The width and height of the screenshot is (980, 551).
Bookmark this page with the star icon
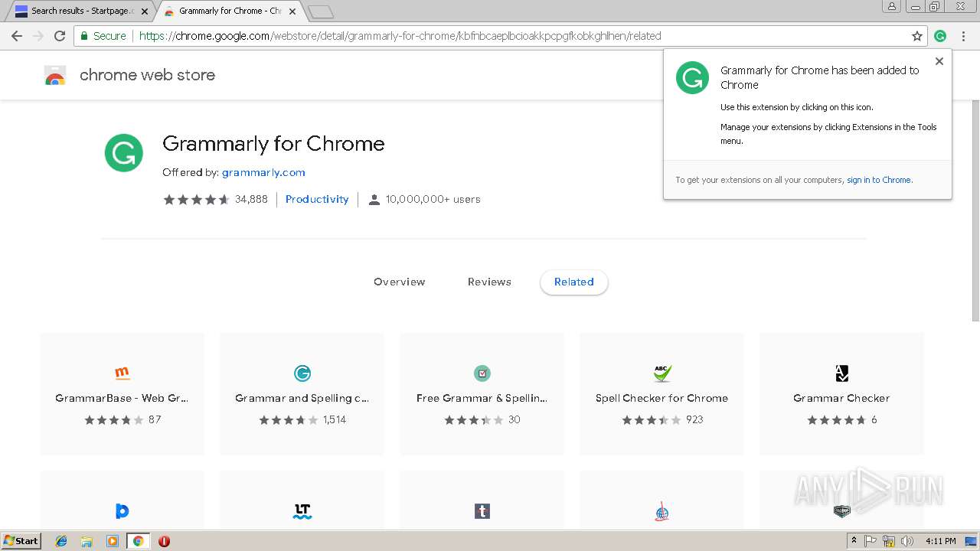[x=917, y=36]
